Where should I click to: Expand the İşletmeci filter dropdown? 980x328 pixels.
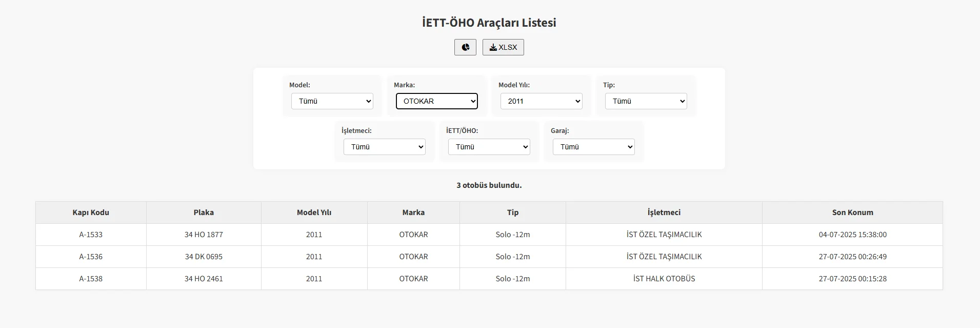(x=384, y=147)
